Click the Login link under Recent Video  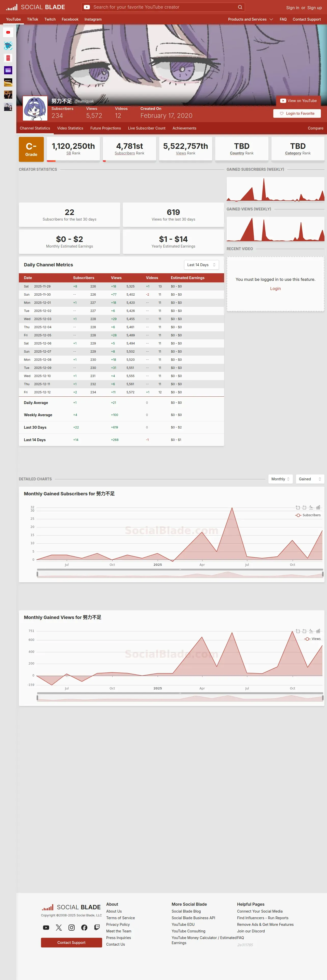[x=275, y=289]
